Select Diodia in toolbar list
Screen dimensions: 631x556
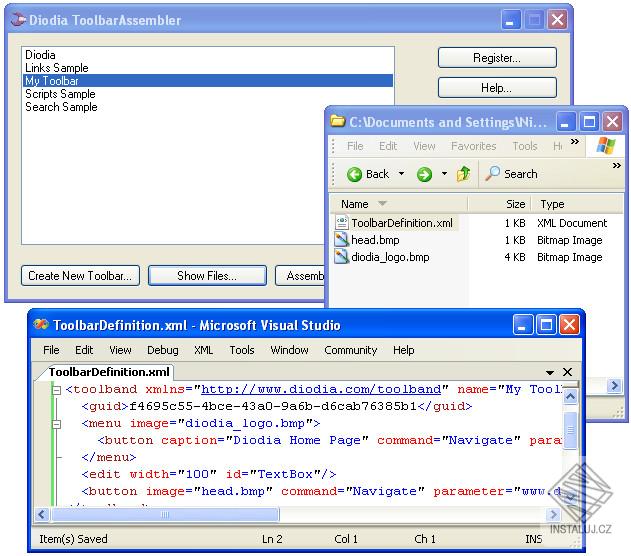coord(207,55)
